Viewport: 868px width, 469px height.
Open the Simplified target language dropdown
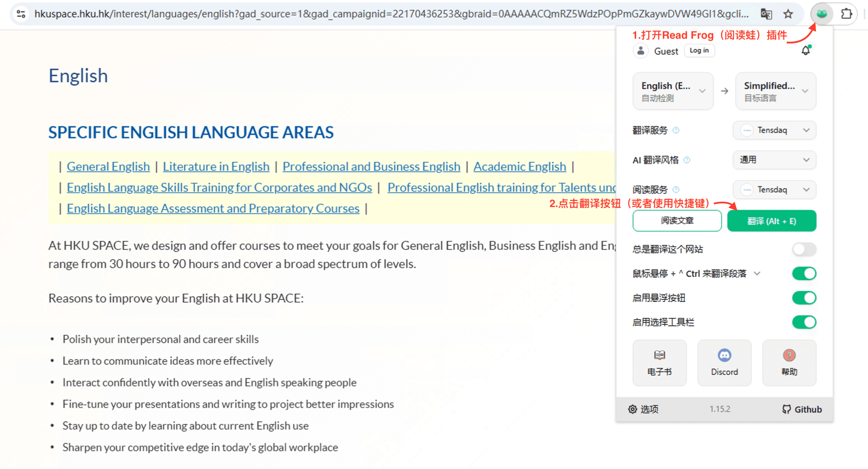(775, 91)
